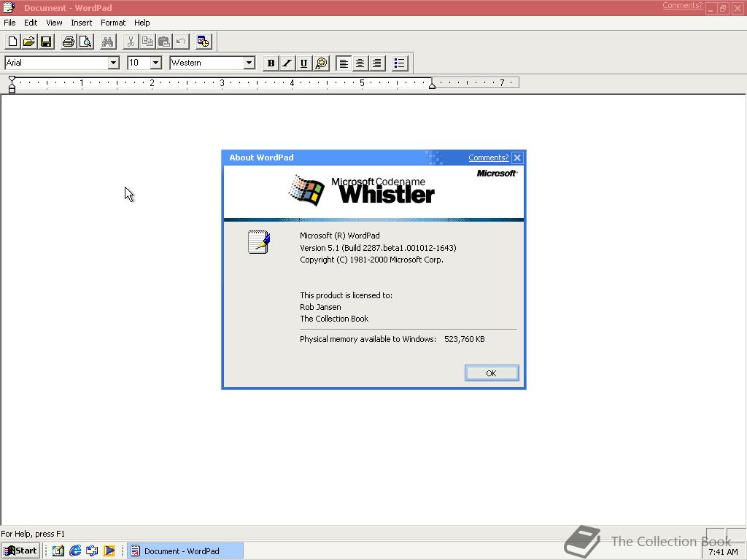Viewport: 747px width, 560px height.
Task: Click the right margin marker on the ruler
Action: pos(432,85)
